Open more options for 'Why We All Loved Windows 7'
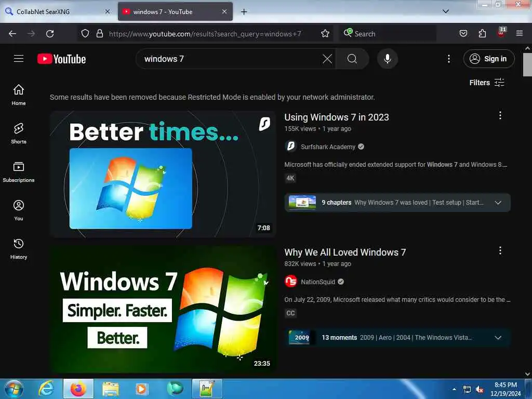Viewport: 532px width, 399px height. [500, 250]
